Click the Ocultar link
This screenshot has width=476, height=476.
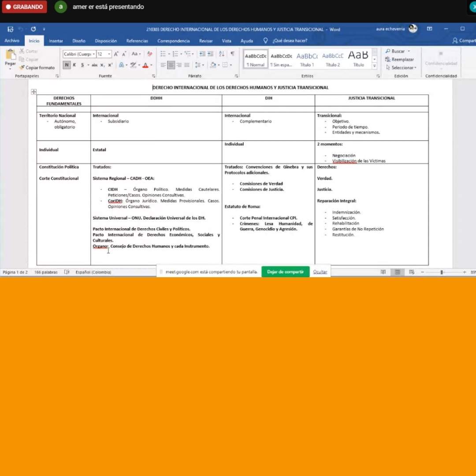click(x=320, y=271)
